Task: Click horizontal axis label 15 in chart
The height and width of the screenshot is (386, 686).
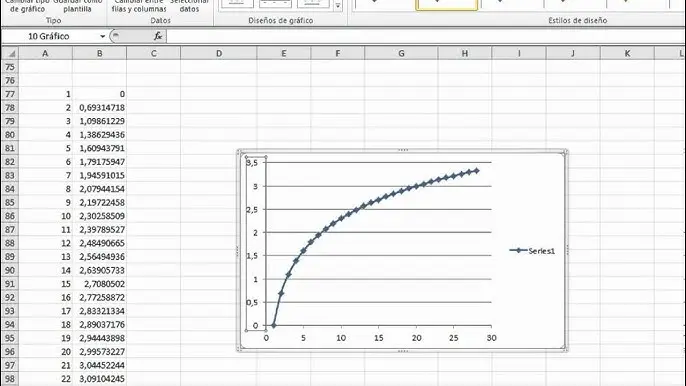Action: tap(378, 338)
